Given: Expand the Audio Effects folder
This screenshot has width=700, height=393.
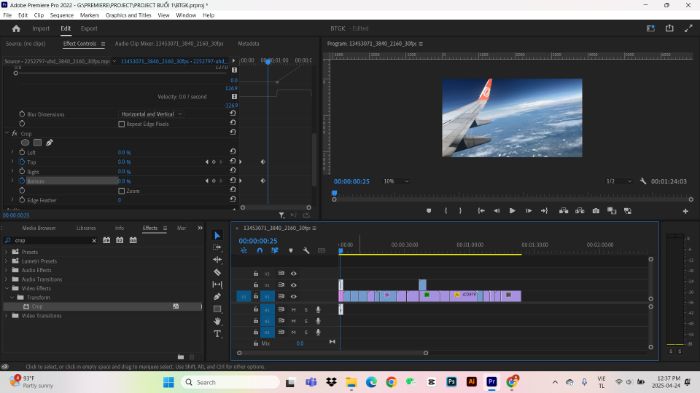Looking at the screenshot, I should pos(6,270).
